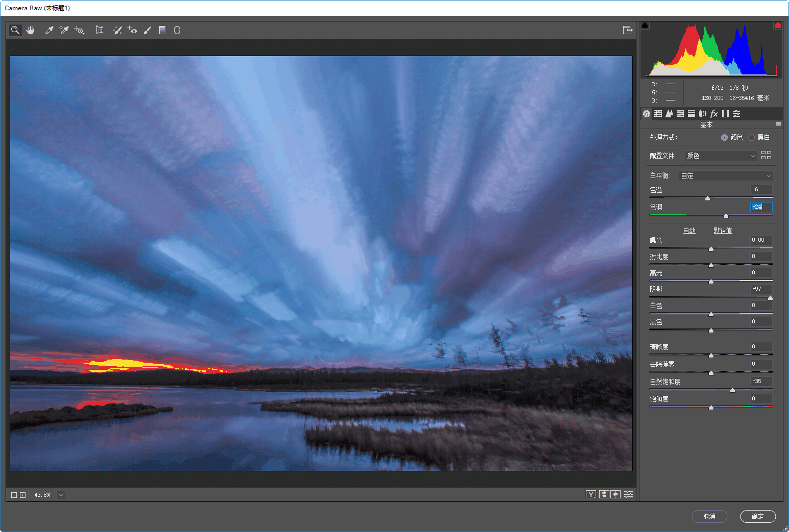Select the 颜色 processing radio button
Image resolution: width=789 pixels, height=532 pixels.
[x=724, y=137]
